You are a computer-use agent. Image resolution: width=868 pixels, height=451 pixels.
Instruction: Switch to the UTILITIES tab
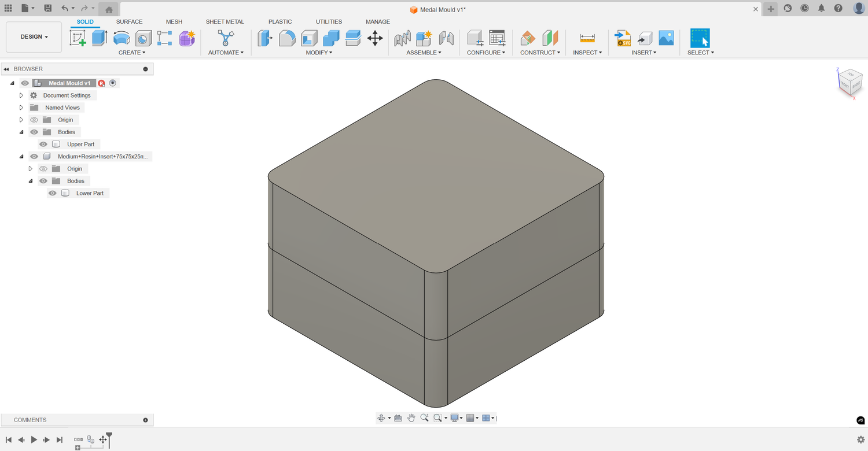click(329, 22)
